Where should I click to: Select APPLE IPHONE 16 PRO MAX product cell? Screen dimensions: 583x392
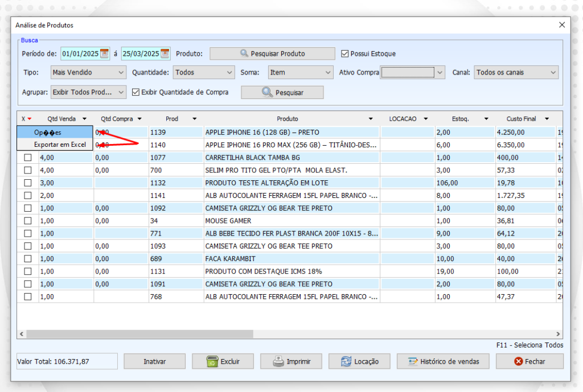pyautogui.click(x=292, y=145)
